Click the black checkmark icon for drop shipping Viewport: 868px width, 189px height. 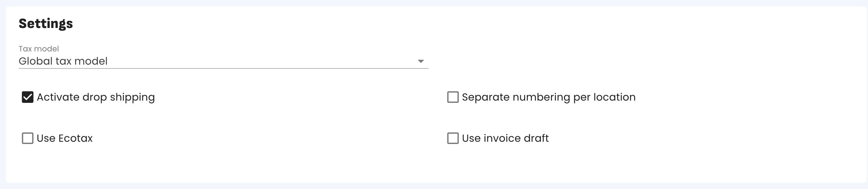(x=28, y=97)
